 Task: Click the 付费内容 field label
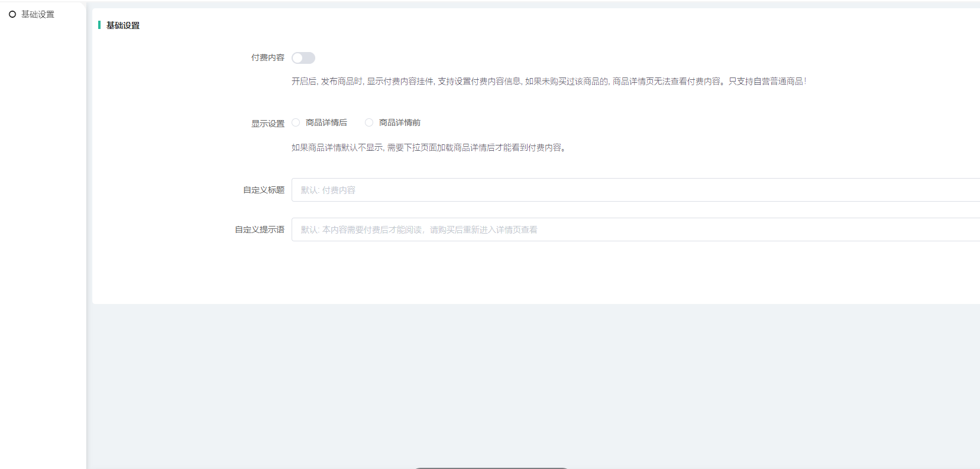[267, 57]
